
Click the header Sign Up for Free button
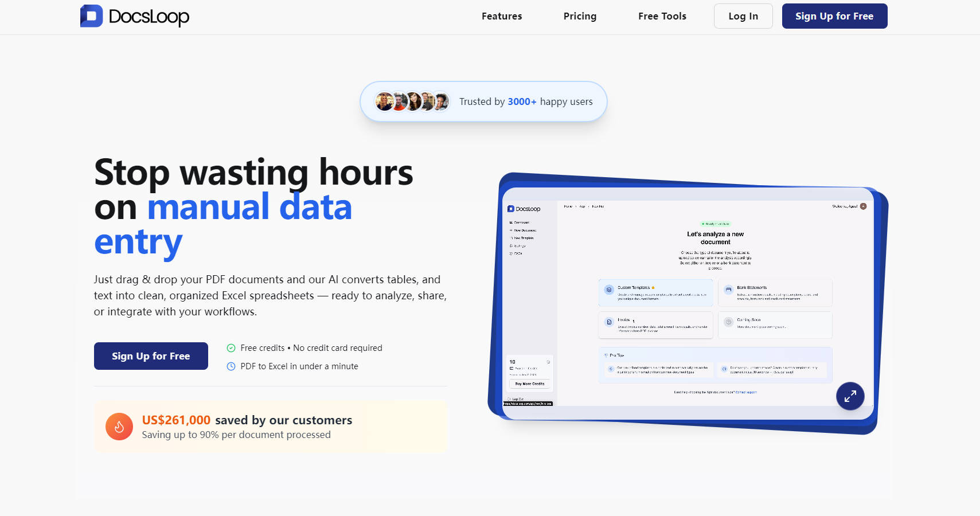pos(834,16)
